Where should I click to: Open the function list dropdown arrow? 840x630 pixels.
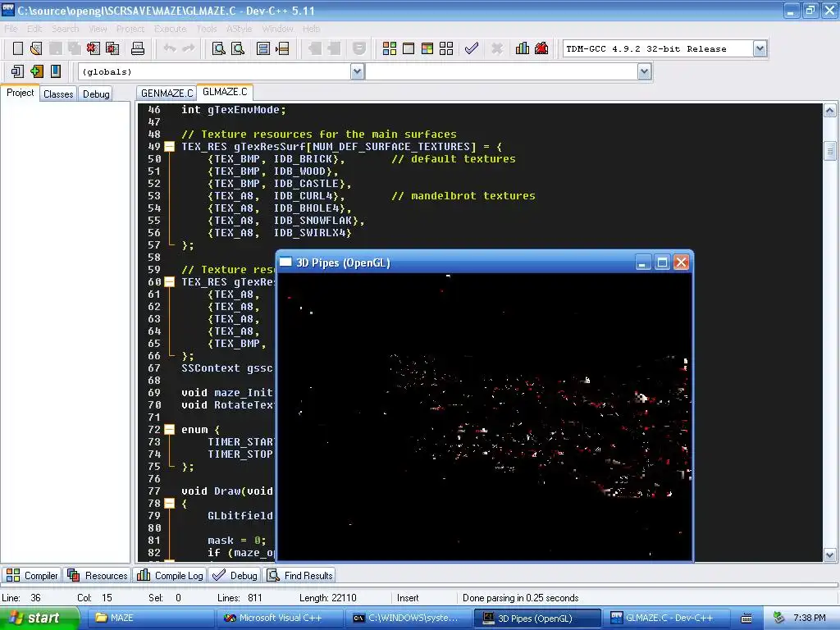click(645, 71)
